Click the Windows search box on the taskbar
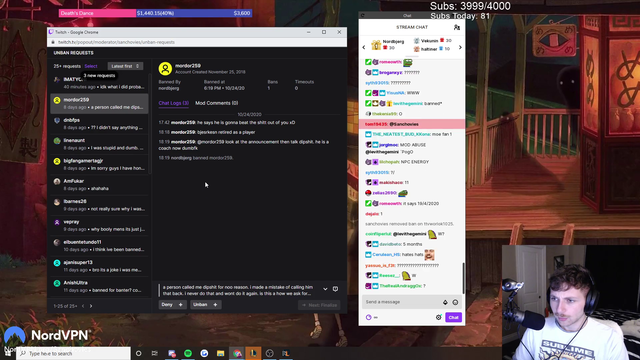The height and width of the screenshot is (360, 640). tap(73, 353)
